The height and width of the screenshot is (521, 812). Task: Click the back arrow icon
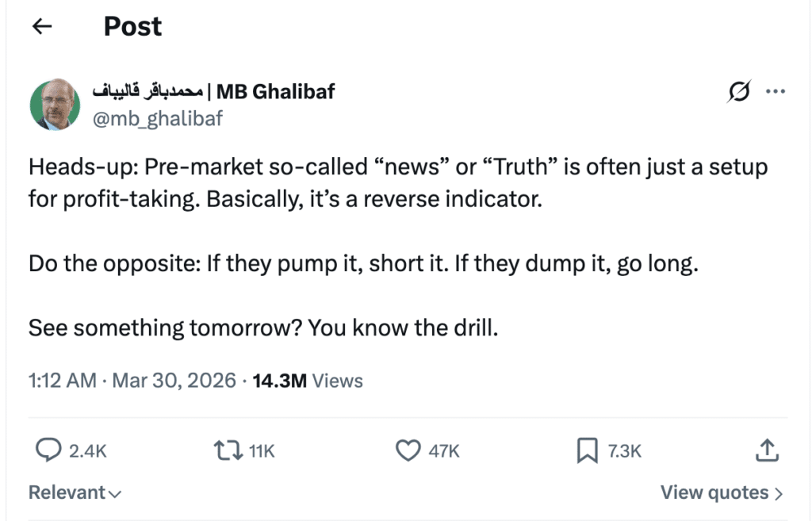tap(41, 27)
